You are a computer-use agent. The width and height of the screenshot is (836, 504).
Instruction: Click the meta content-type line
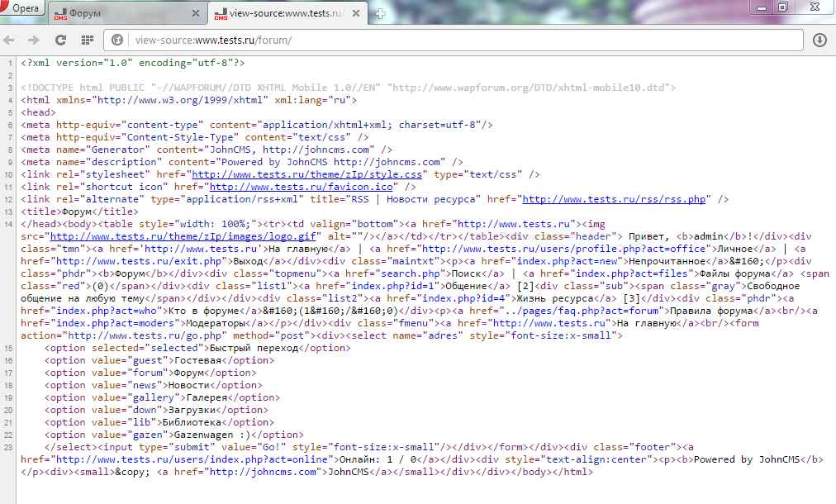point(256,125)
